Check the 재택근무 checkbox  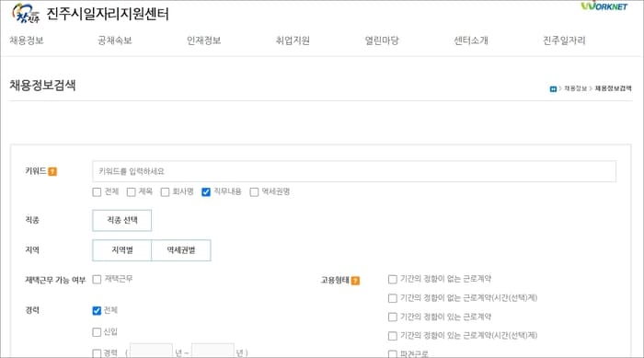pyautogui.click(x=97, y=280)
